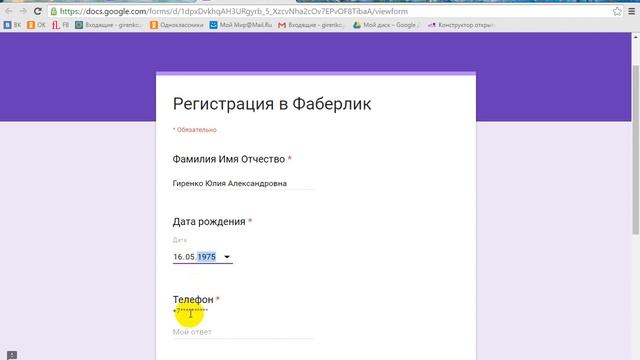Open the Мой Мир@Mail.Ru bookmark
The width and height of the screenshot is (640, 360).
pyautogui.click(x=241, y=25)
